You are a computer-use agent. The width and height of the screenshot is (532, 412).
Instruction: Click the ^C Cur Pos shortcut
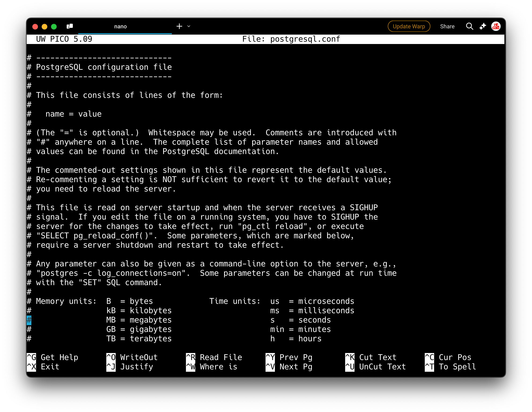point(448,357)
